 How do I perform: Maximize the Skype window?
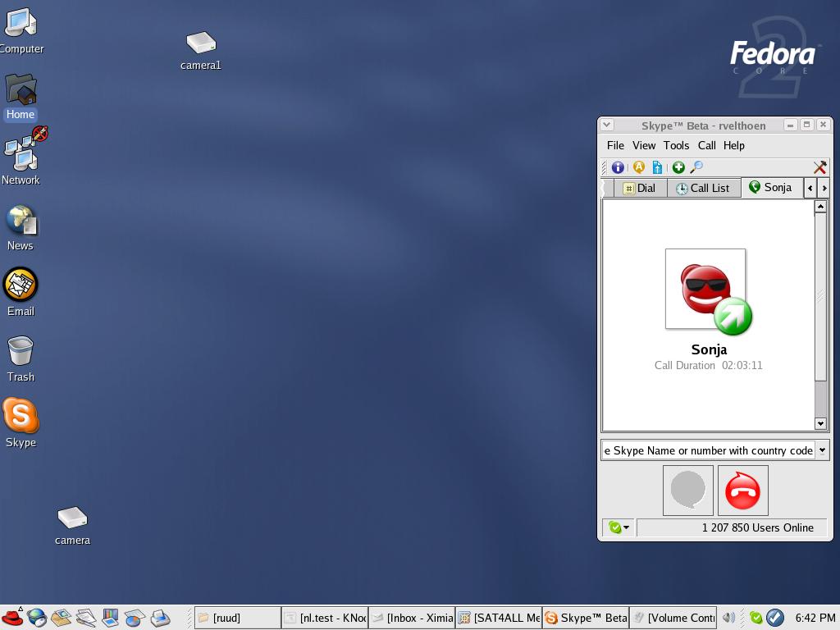807,125
